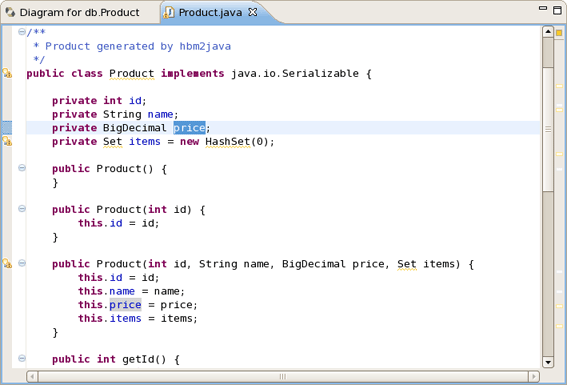Click underlined 'Set' in constructor parameters

(x=407, y=264)
